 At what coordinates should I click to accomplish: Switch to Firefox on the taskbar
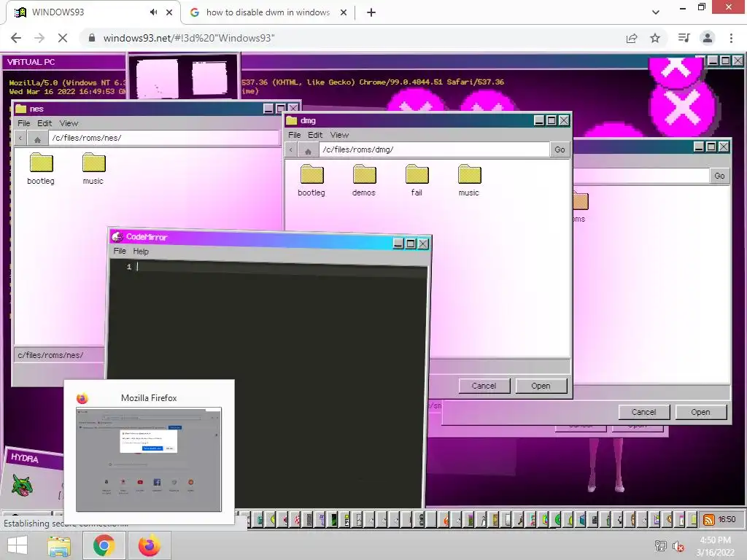pyautogui.click(x=149, y=545)
